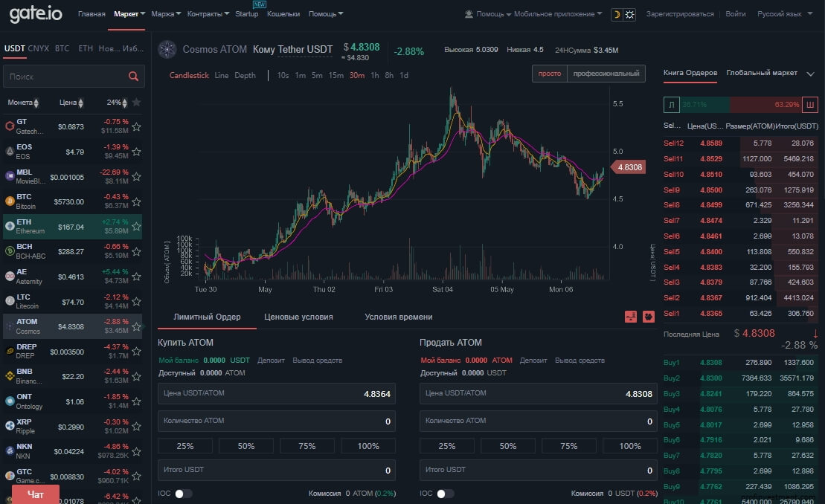Star the LTC Litecoin row

[x=136, y=302]
